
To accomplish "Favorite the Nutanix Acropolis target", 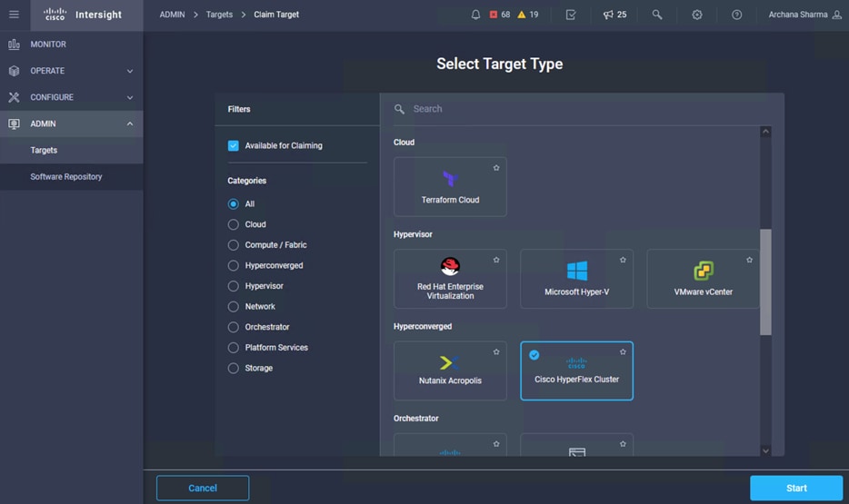I will [x=496, y=351].
